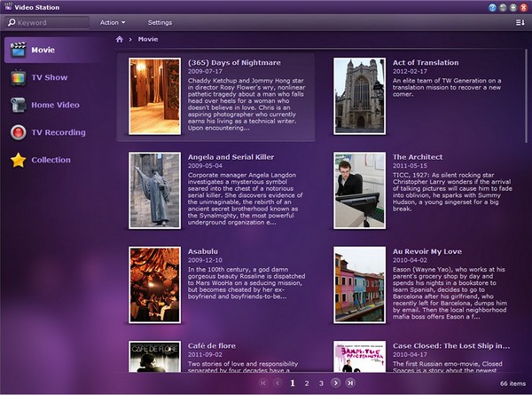Open the Asabulu poster thumbnail
532x395 pixels.
(154, 285)
